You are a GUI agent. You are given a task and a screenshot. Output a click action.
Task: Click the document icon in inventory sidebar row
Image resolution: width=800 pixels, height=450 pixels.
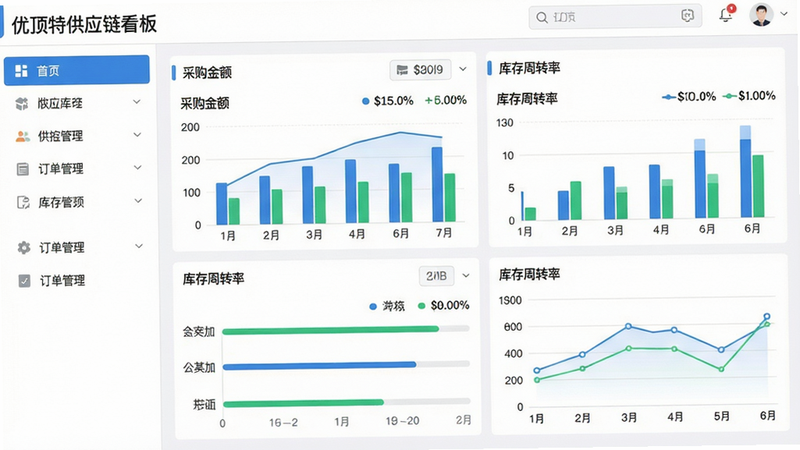pos(23,203)
